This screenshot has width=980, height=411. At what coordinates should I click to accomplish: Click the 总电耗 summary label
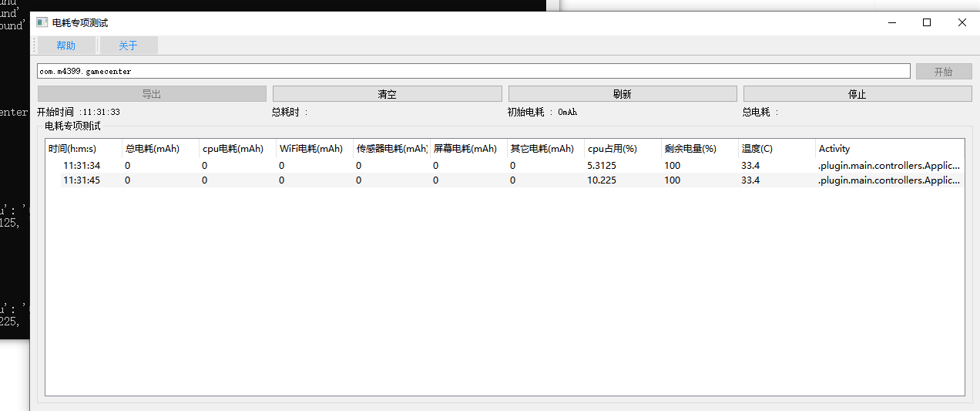761,112
